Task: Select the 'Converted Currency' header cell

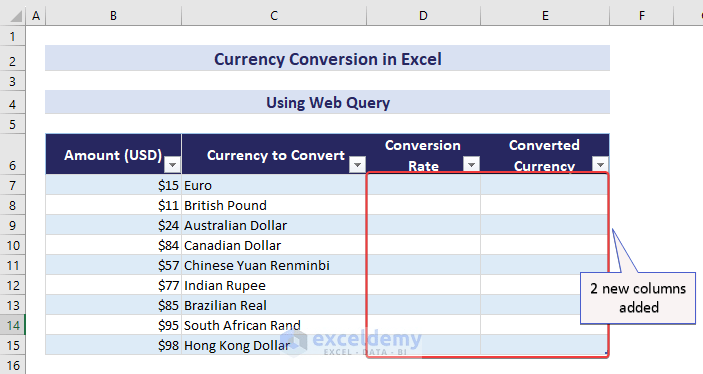Action: [x=545, y=154]
